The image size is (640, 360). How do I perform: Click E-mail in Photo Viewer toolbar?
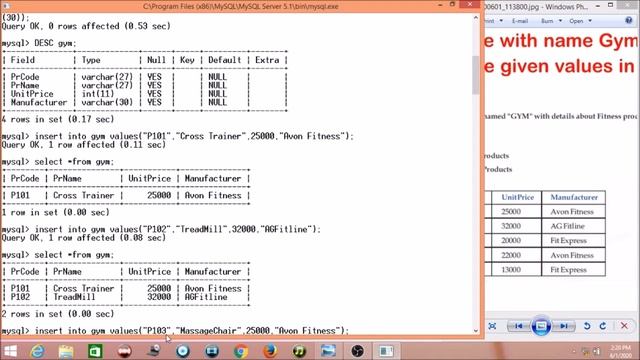[520, 21]
